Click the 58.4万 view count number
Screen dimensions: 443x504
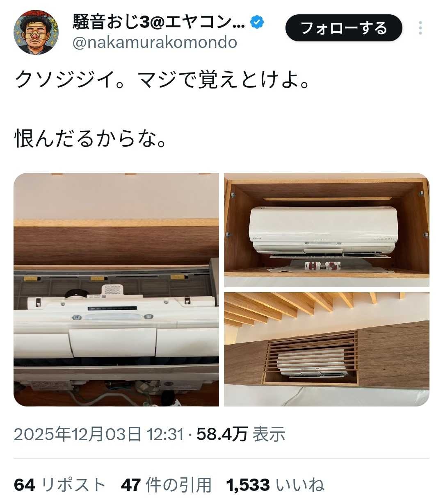click(x=222, y=434)
